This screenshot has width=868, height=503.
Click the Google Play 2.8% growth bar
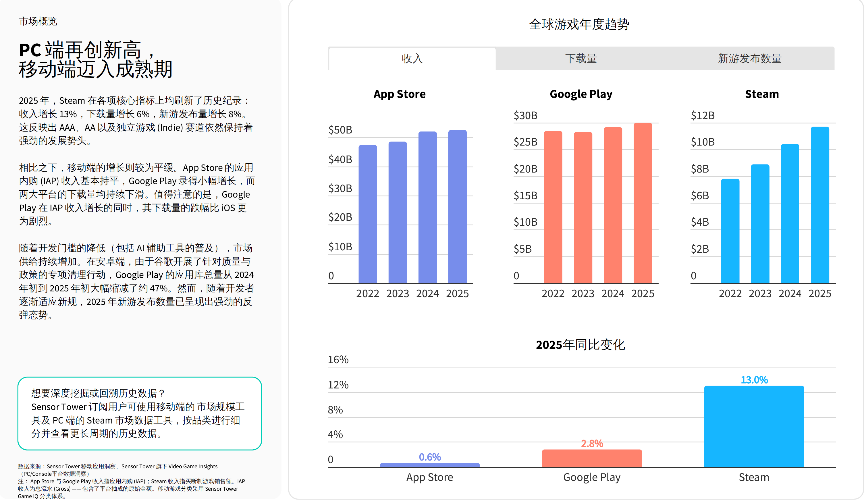pyautogui.click(x=592, y=458)
